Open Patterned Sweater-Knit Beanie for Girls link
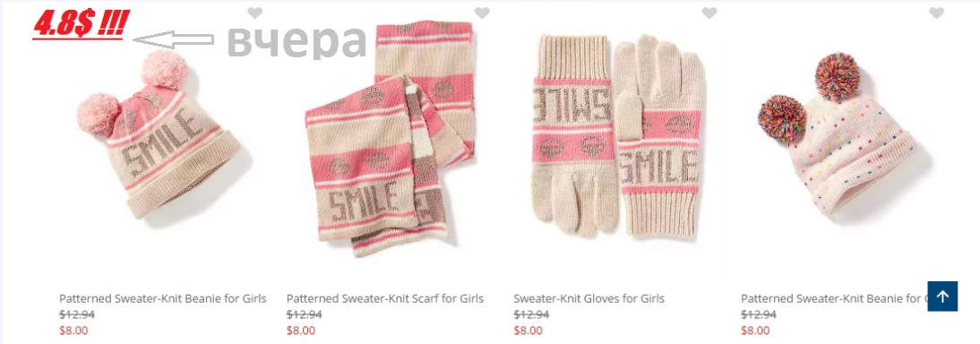Viewport: 980px width, 344px height. [162, 298]
